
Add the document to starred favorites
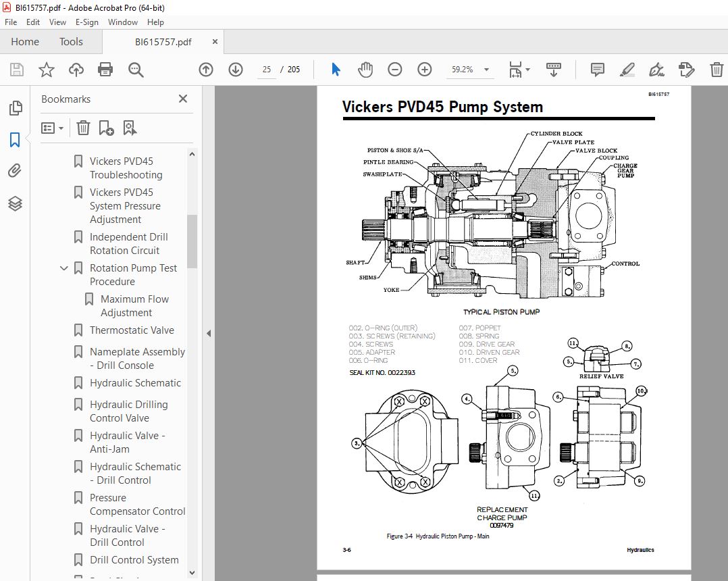click(47, 70)
